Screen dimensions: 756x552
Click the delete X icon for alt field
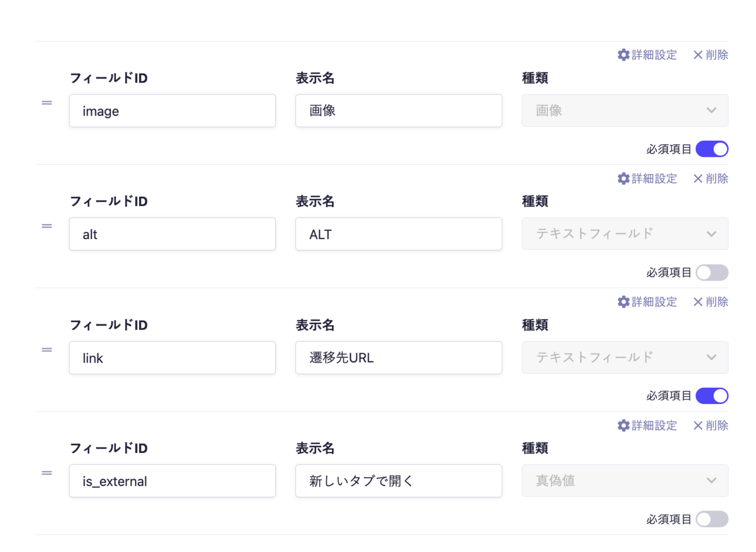(x=698, y=179)
